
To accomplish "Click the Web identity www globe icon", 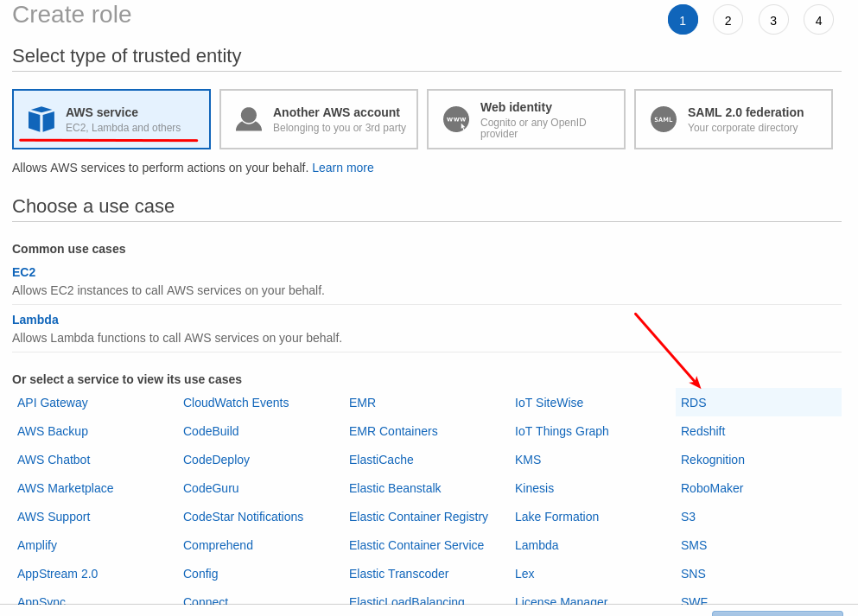I will pyautogui.click(x=456, y=119).
